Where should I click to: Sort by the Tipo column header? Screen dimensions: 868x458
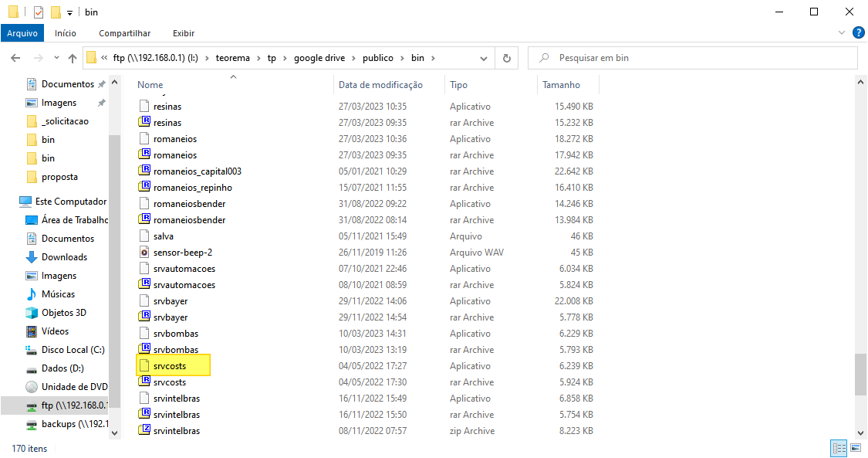(458, 85)
